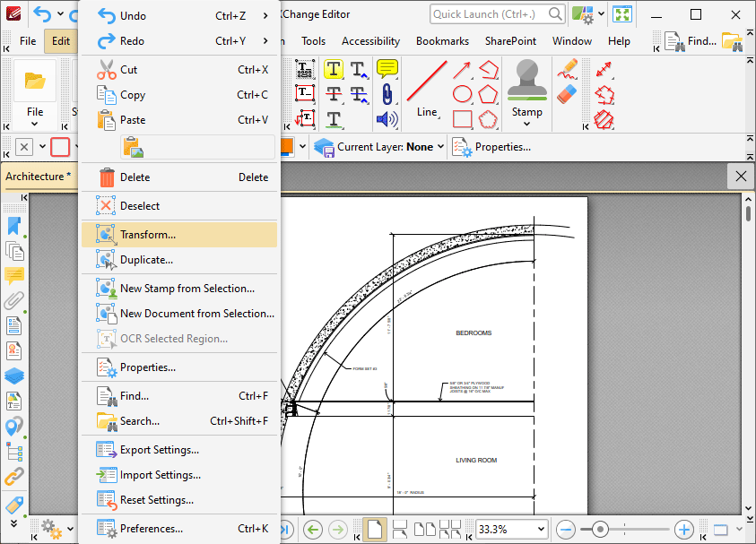Click the zoom out minus button

[x=566, y=530]
